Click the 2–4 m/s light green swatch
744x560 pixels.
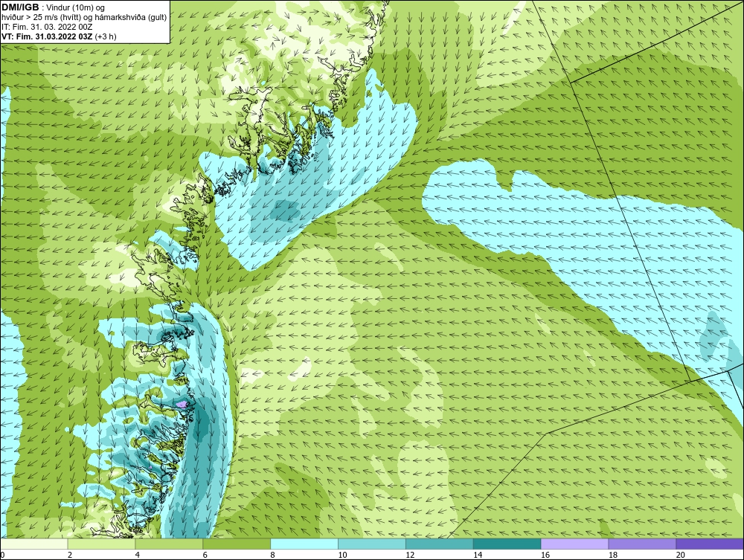[101, 544]
